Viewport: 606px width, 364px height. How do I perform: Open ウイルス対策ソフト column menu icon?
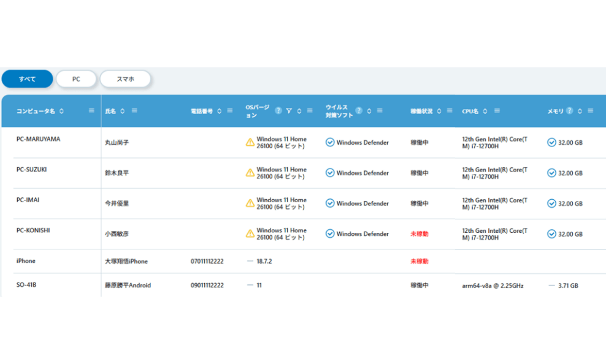tap(380, 110)
